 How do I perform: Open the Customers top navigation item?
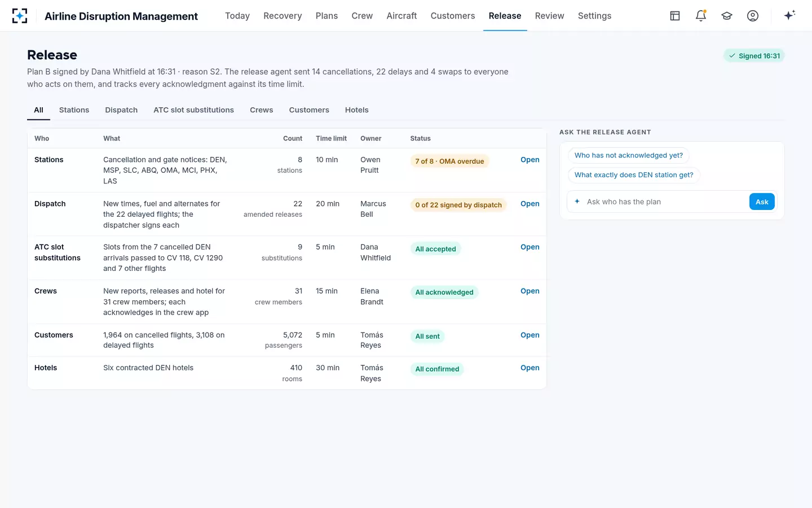pyautogui.click(x=453, y=16)
